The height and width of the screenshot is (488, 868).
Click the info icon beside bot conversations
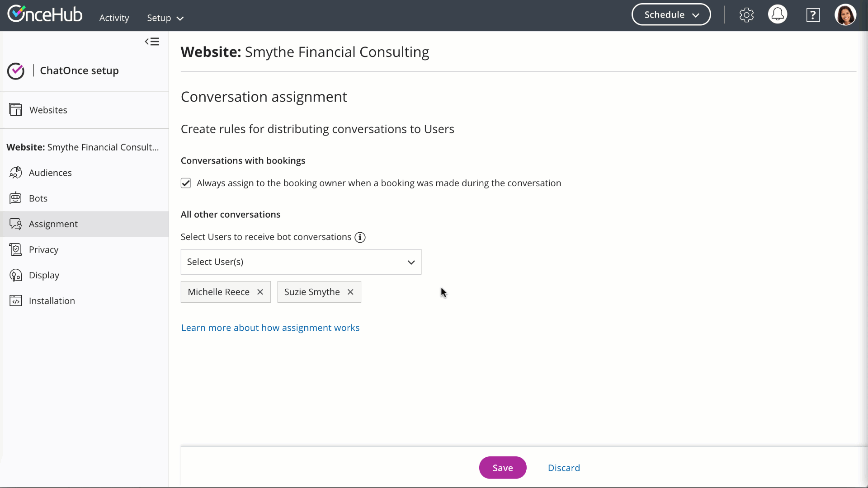pos(360,237)
